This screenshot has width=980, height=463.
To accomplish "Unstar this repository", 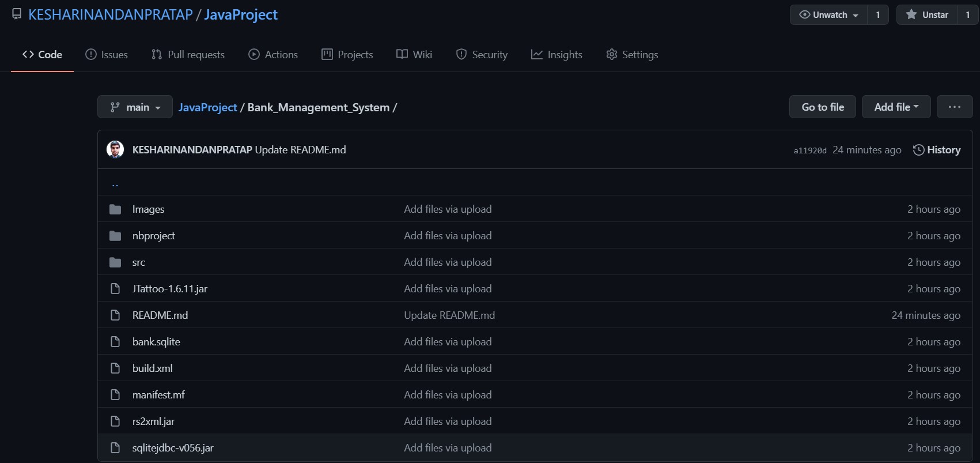I will point(927,15).
